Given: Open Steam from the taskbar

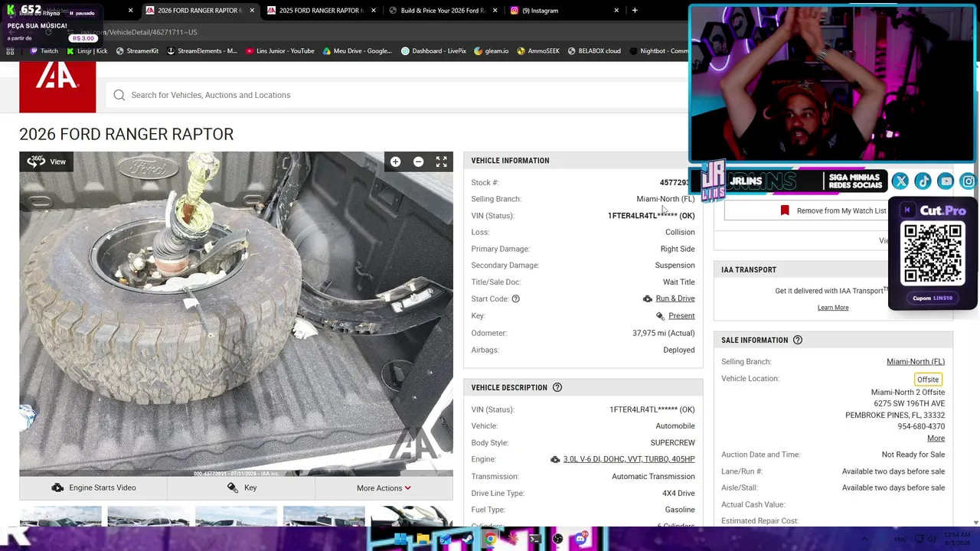Looking at the screenshot, I should pos(468,540).
